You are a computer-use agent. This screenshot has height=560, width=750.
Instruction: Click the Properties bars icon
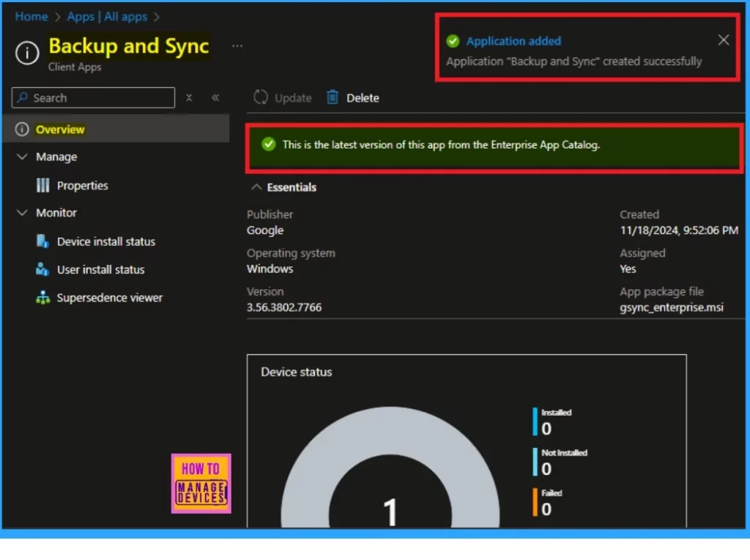pyautogui.click(x=43, y=185)
